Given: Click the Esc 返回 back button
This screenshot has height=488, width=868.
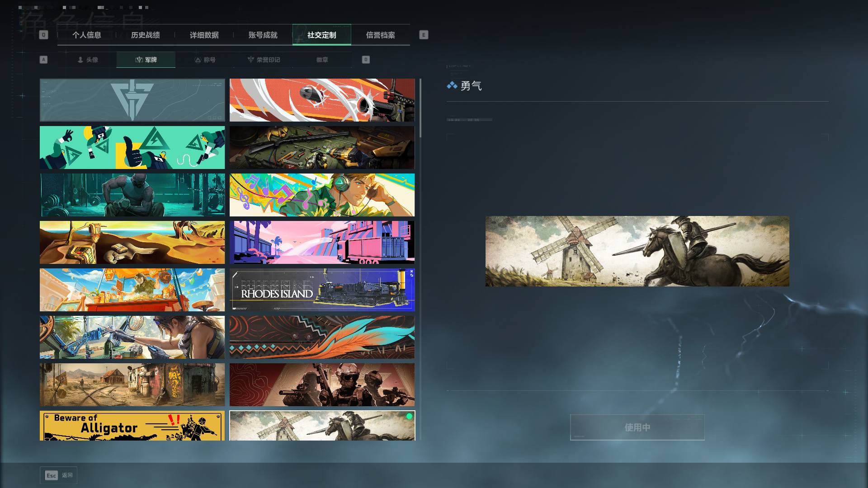Looking at the screenshot, I should pos(59,475).
